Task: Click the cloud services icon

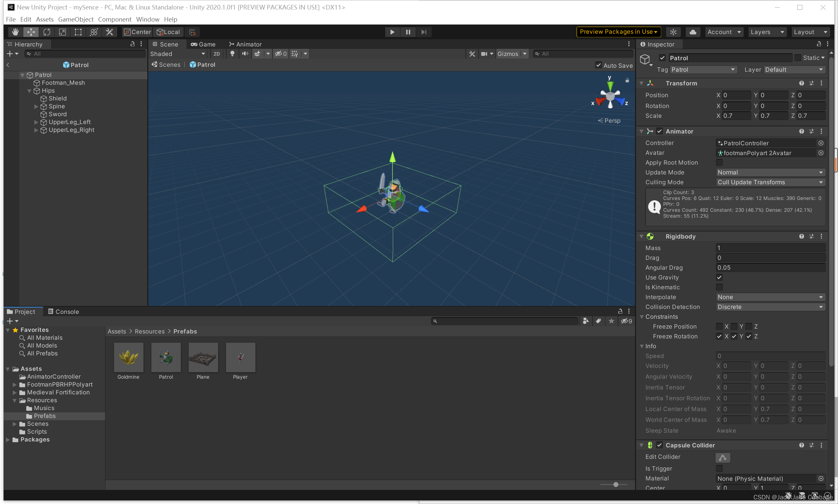Action: click(x=693, y=32)
